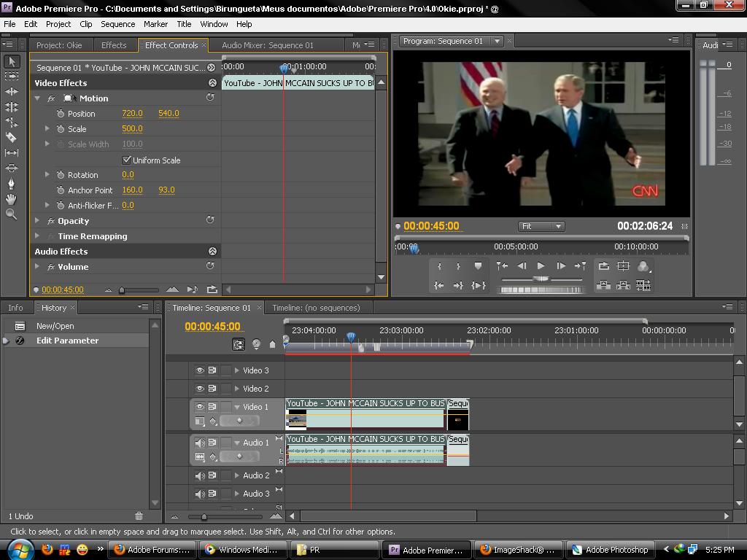747x560 pixels.
Task: Click the Scale value 500.0
Action: click(133, 128)
